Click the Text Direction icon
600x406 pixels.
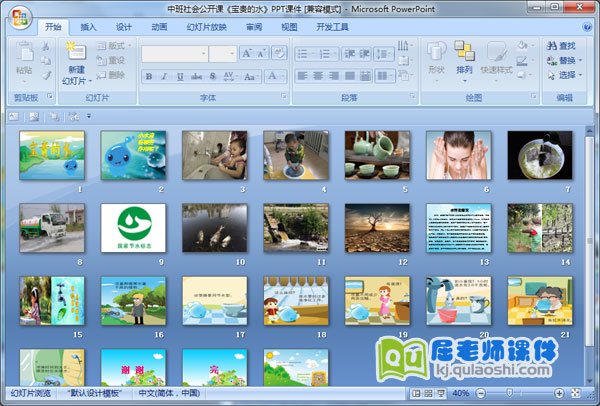(405, 46)
